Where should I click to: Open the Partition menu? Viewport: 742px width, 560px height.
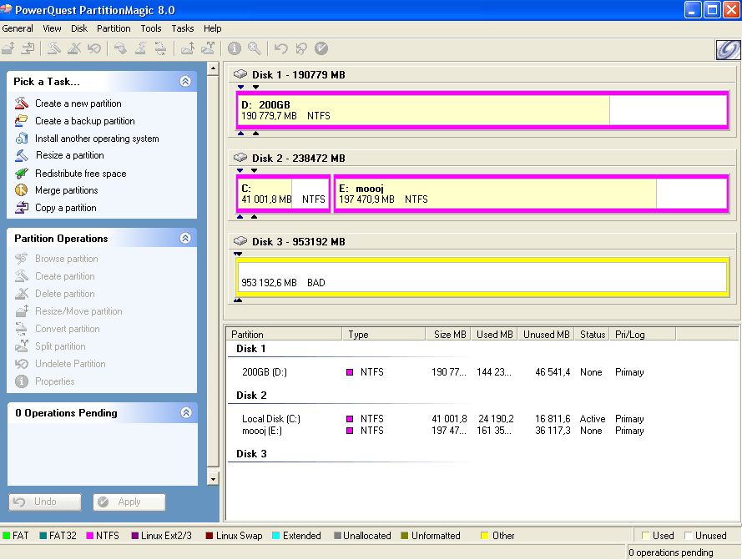[x=114, y=28]
